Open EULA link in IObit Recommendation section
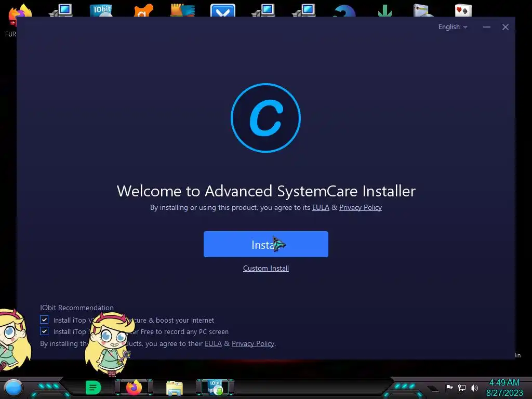The width and height of the screenshot is (532, 399). 213,343
